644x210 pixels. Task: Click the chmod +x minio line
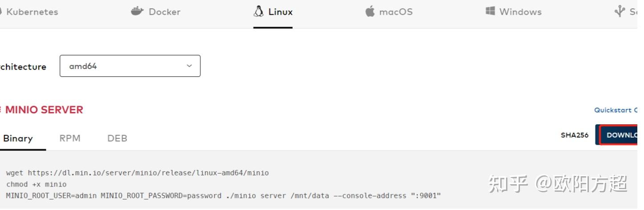pos(36,184)
